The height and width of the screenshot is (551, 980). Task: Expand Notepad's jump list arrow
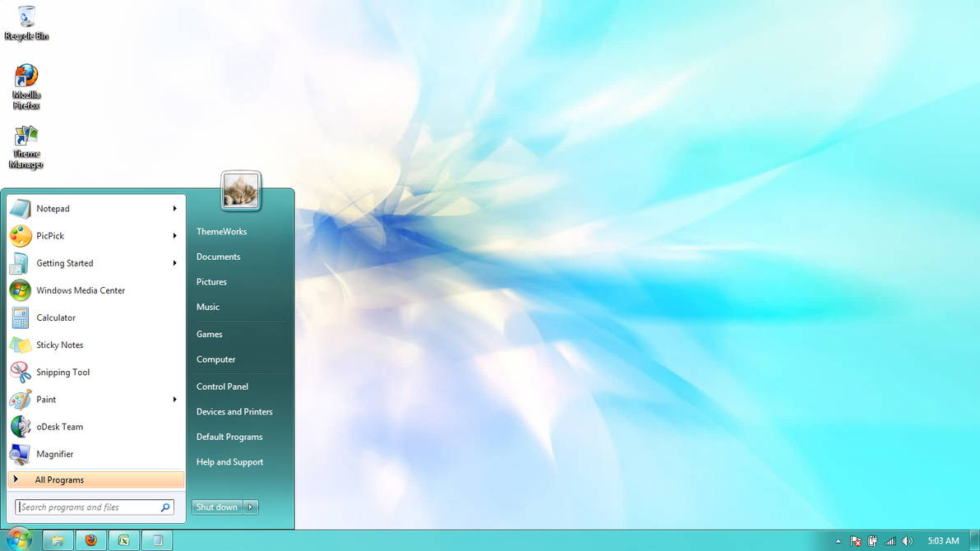174,209
